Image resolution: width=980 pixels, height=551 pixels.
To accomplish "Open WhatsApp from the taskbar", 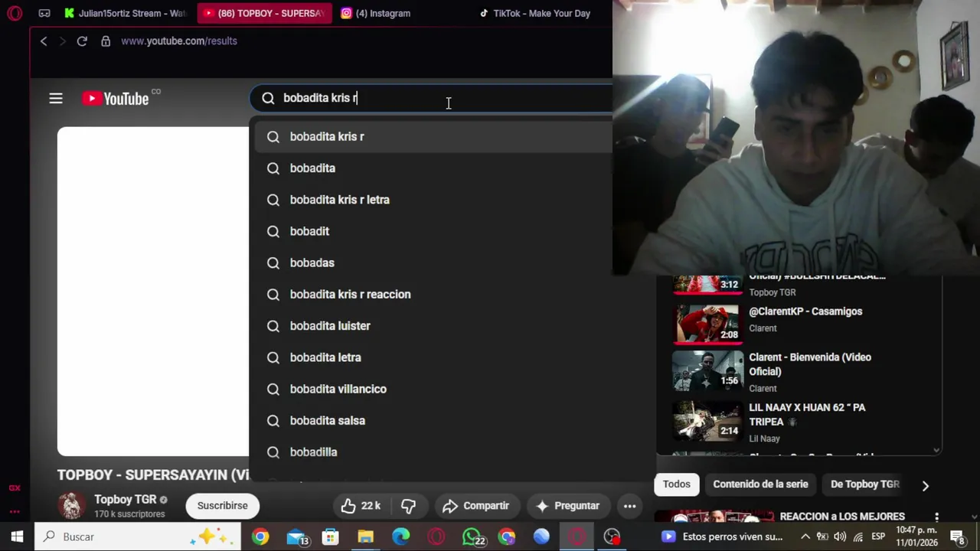I will click(472, 536).
